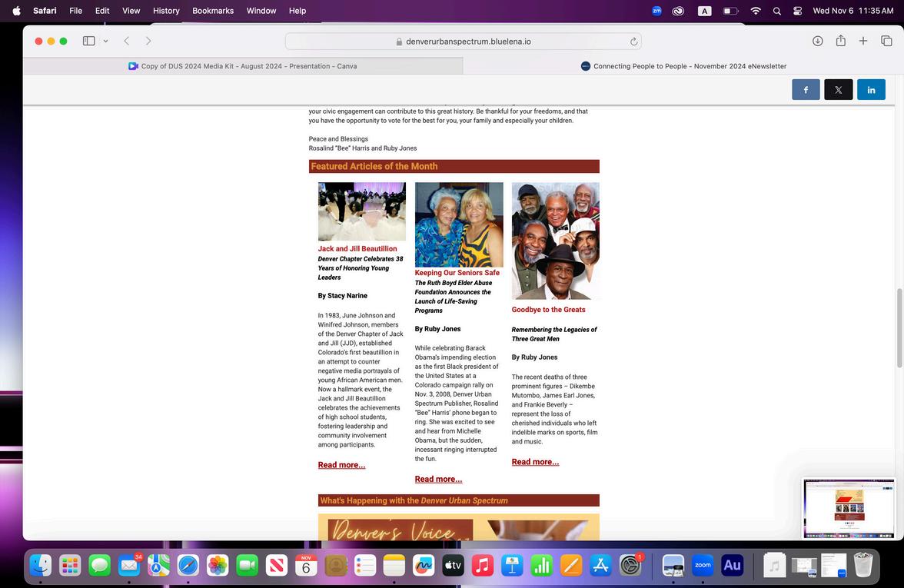This screenshot has height=588, width=904.
Task: Click the photo of two senior women
Action: 459,224
